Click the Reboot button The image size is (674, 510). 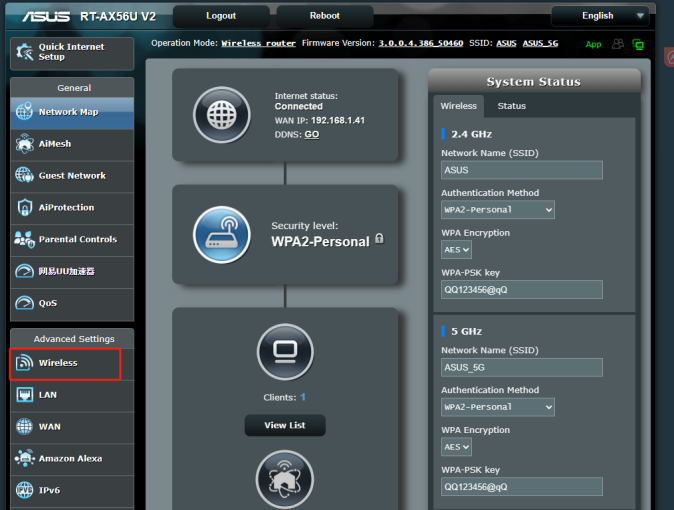point(325,16)
